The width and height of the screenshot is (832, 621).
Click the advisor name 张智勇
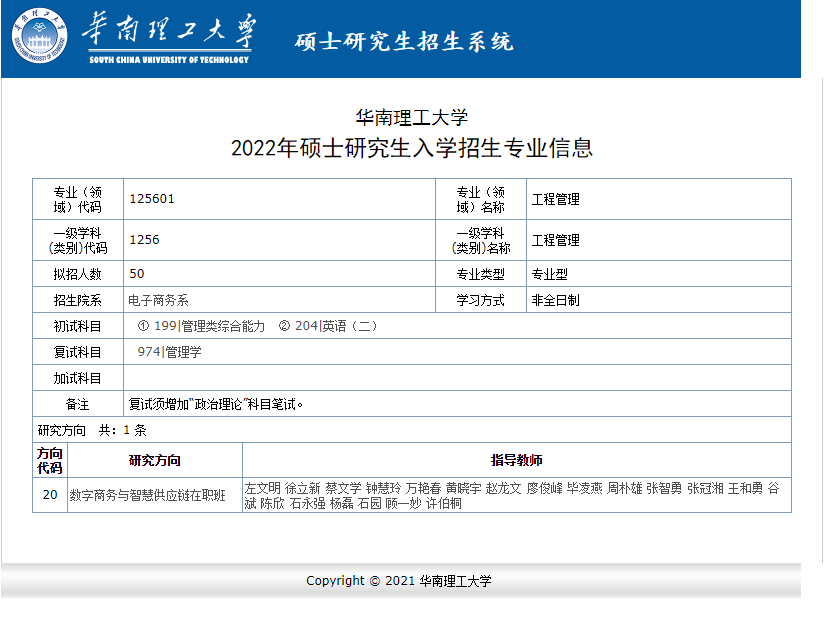coord(664,488)
